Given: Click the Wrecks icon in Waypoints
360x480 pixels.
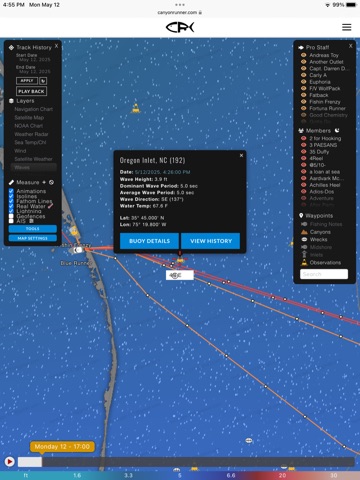Looking at the screenshot, I should coord(304,239).
